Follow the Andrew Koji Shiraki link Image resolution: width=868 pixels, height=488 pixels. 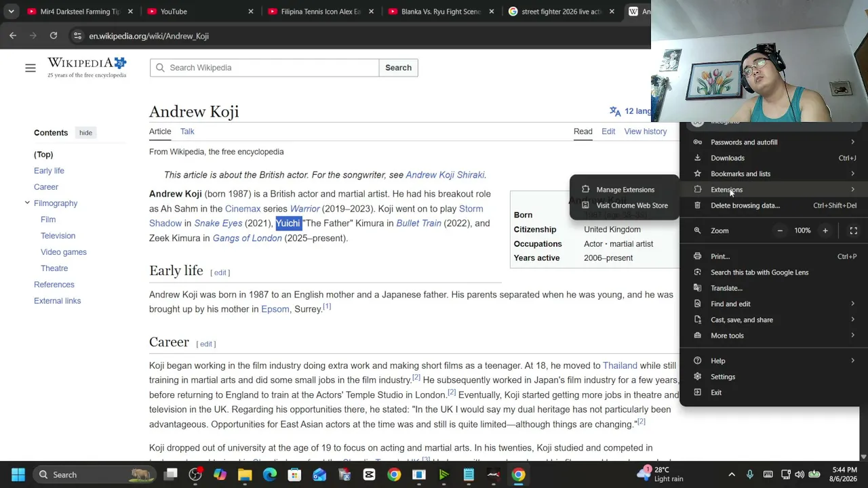(x=445, y=175)
